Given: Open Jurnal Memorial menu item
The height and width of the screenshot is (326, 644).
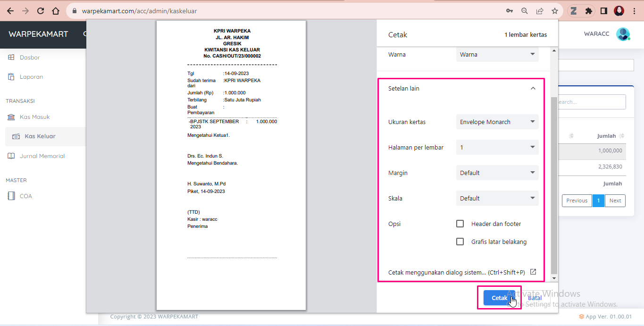Looking at the screenshot, I should click(42, 156).
